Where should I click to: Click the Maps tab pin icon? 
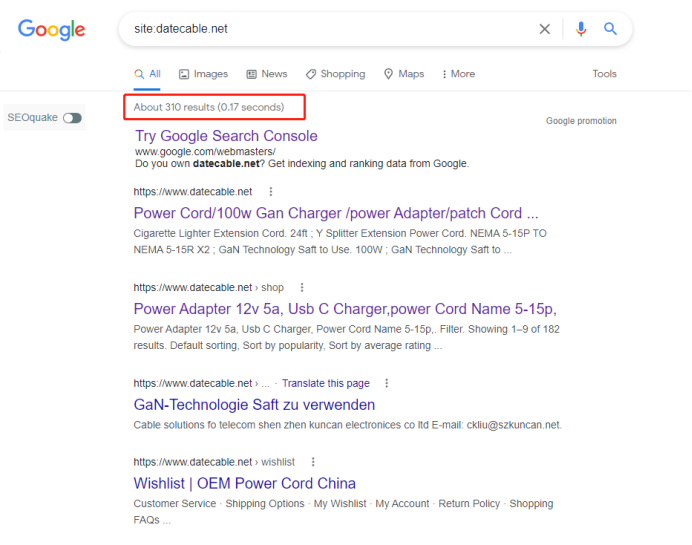coord(388,74)
